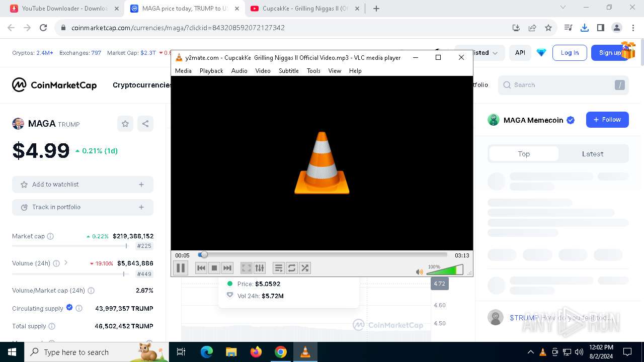This screenshot has height=362, width=644.
Task: Show Total supply info icon
Action: 51,326
